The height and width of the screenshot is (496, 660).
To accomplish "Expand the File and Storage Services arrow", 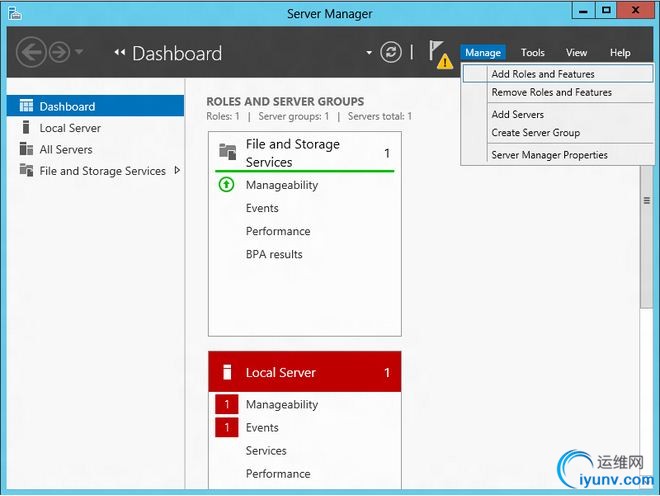I will (177, 170).
